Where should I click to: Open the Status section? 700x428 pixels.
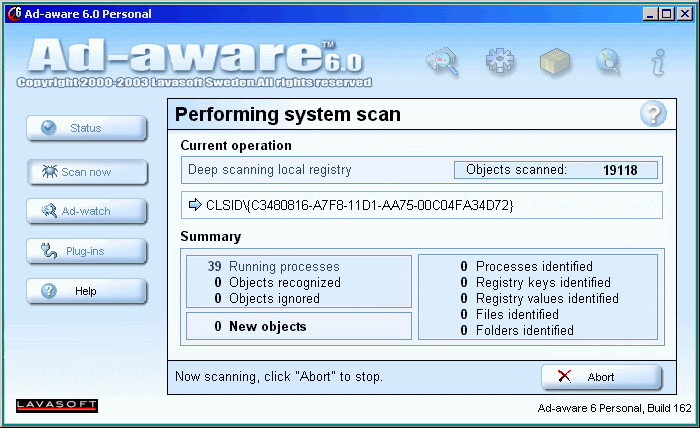[87, 128]
